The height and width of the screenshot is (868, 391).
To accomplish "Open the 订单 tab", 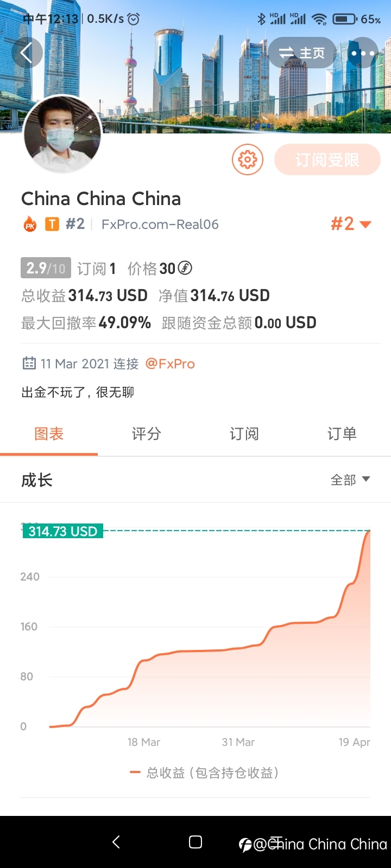I will click(x=342, y=434).
